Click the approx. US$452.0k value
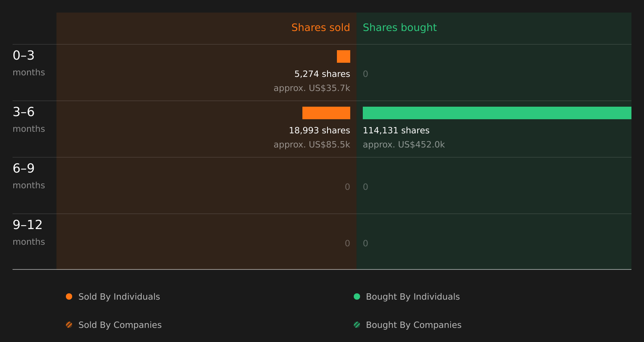644x342 pixels. point(404,145)
